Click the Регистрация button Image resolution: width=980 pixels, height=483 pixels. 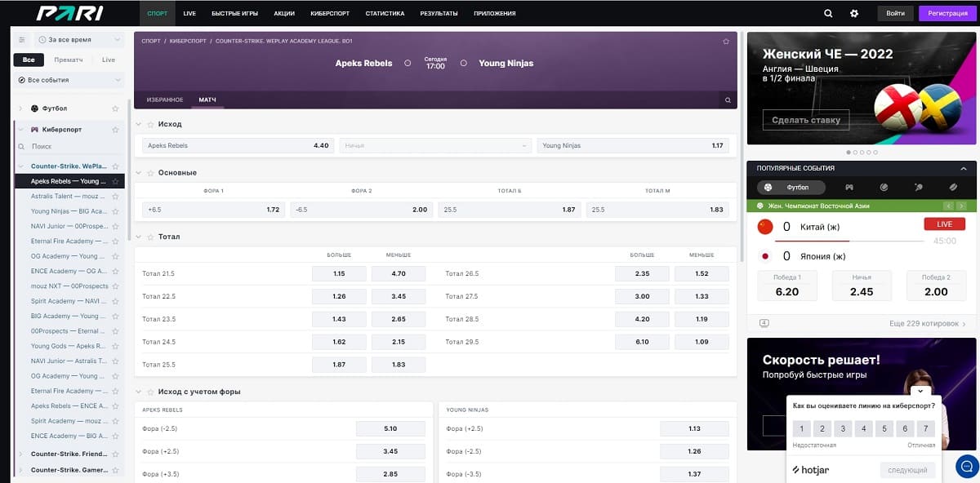click(947, 13)
